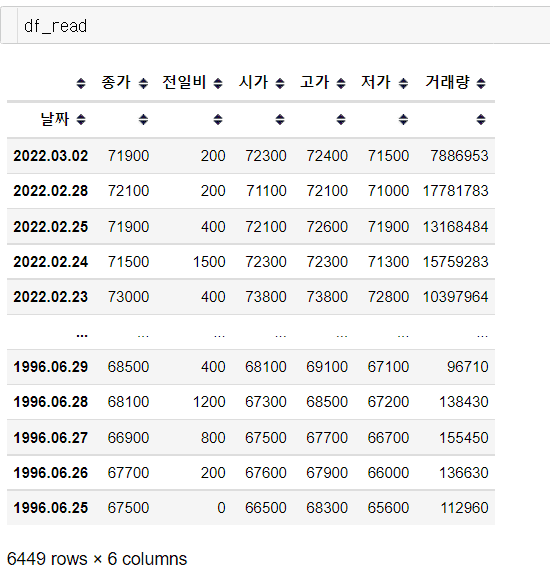Screen dimensions: 550x578
Task: Click volume cell 17781783
Action: [456, 191]
